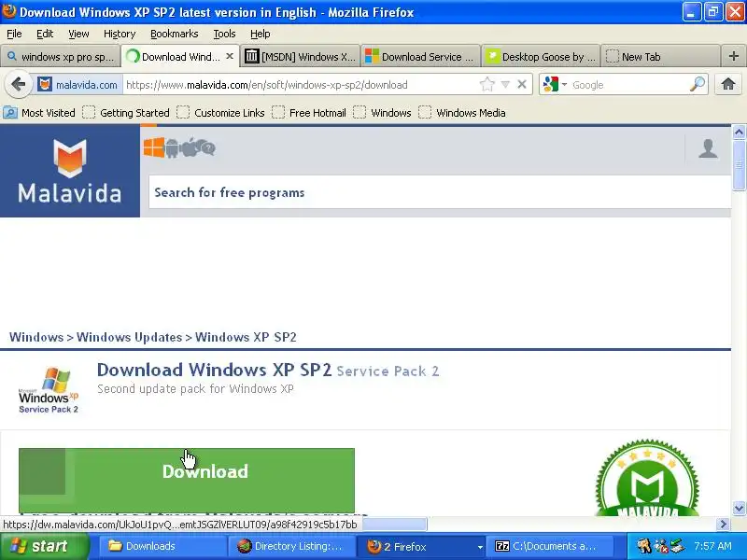Bookmark this page with the star icon
This screenshot has height=560, width=747.
[x=486, y=85]
